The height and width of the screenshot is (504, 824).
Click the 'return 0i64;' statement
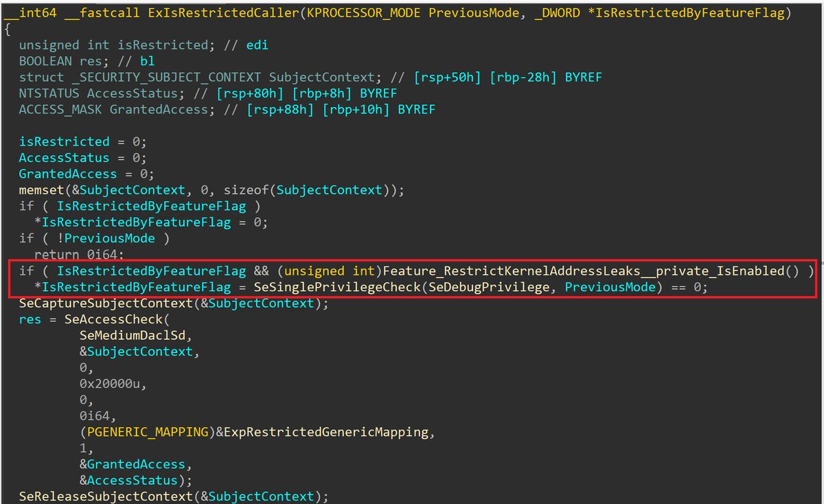pyautogui.click(x=79, y=254)
